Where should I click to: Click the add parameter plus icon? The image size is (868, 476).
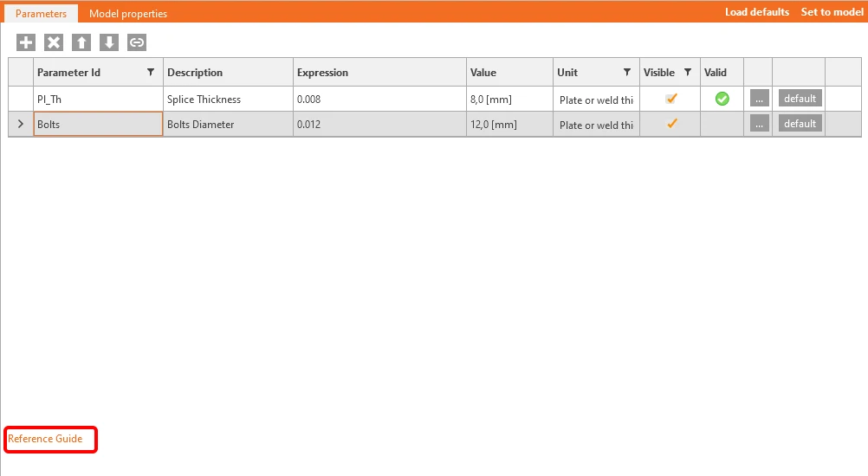coord(25,42)
